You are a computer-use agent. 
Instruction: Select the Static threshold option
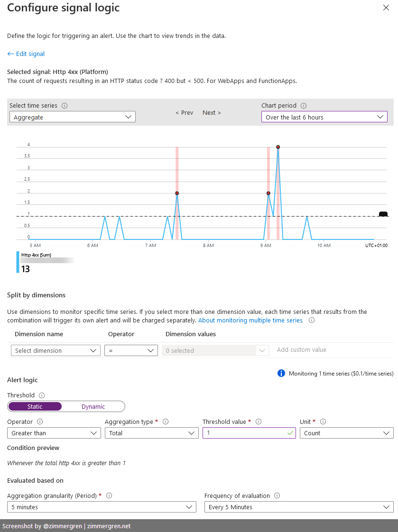point(35,406)
